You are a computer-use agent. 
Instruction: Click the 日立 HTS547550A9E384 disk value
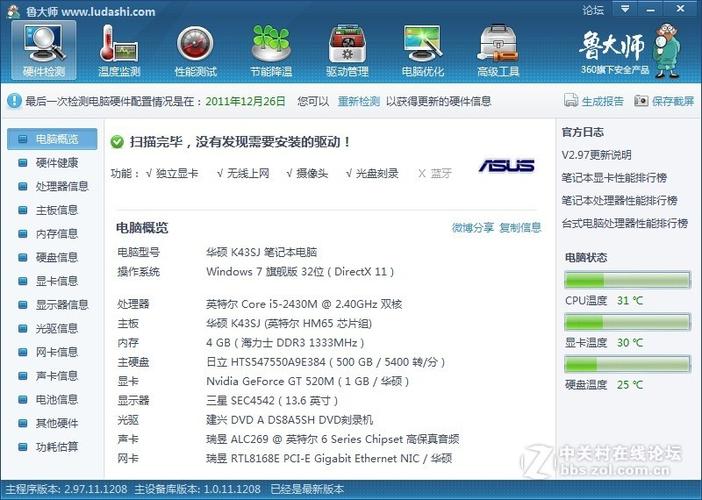325,362
